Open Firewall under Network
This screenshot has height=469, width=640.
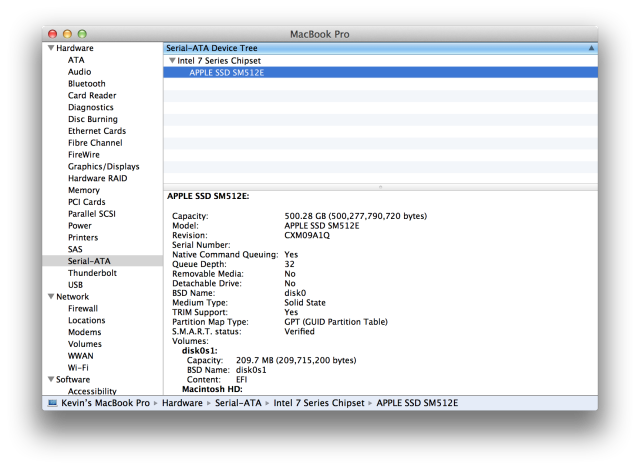[83, 309]
